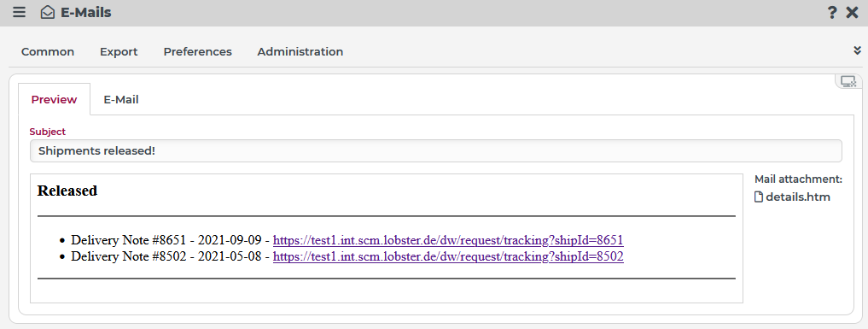Viewport: 868px width, 329px height.
Task: Click the details.htm file icon
Action: (759, 197)
